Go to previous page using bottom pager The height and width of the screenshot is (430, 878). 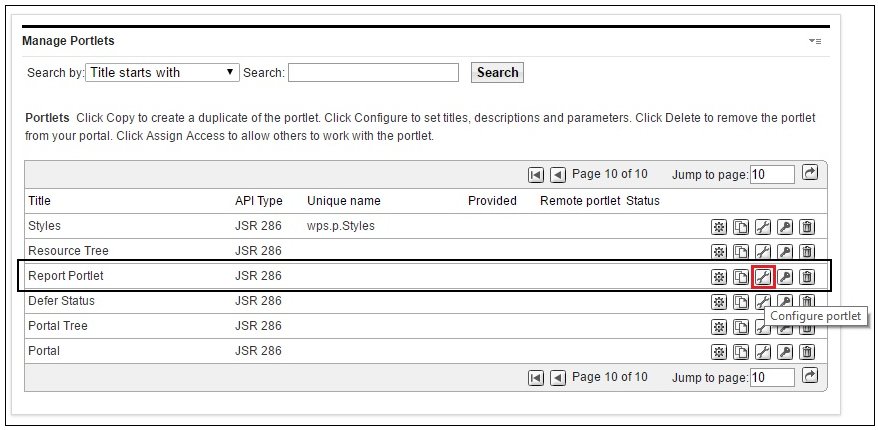point(558,378)
